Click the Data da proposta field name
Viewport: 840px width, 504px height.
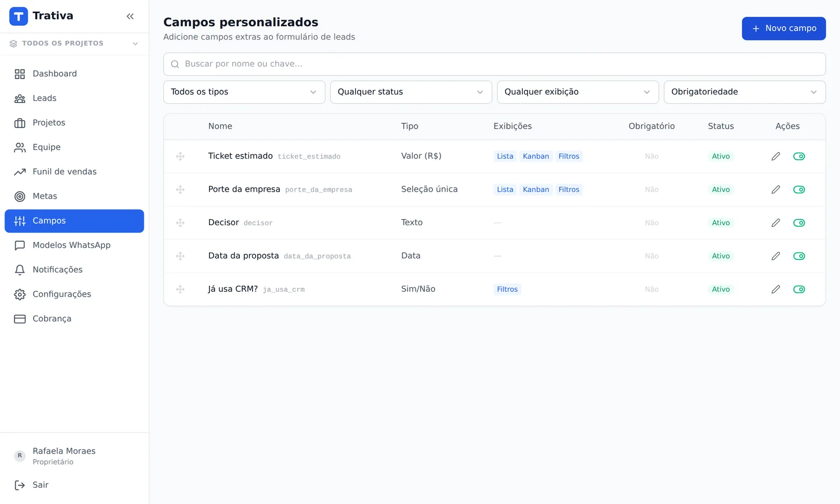tap(244, 256)
